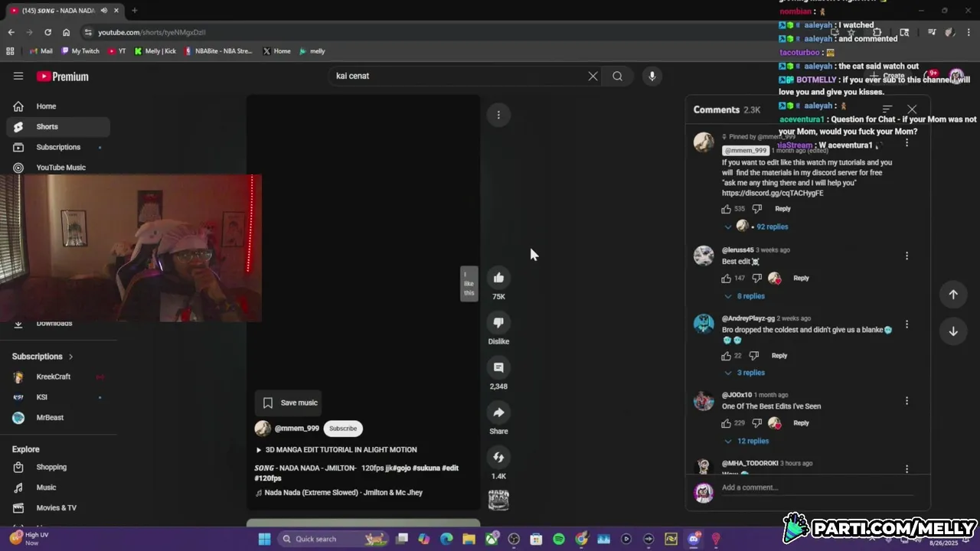Reply to @AndreyPlayz-gg's comment

pos(779,356)
